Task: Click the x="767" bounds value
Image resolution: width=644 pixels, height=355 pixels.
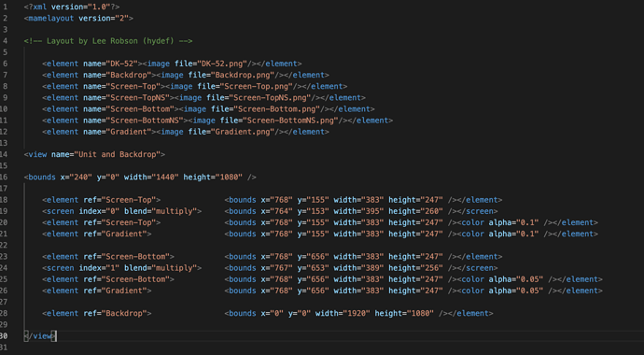Action: click(x=281, y=268)
